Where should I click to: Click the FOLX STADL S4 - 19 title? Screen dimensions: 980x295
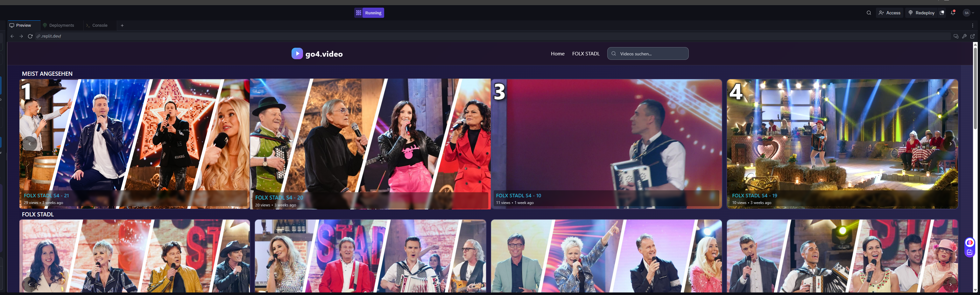(x=754, y=196)
